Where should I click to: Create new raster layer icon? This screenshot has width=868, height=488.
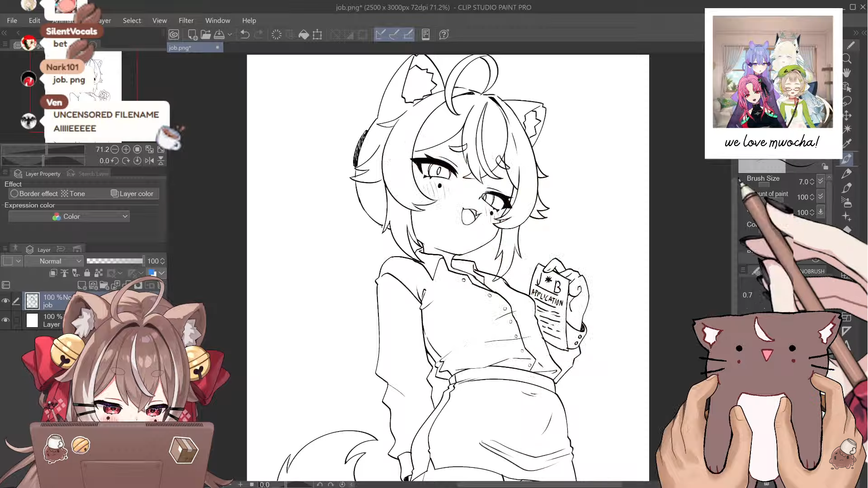coord(82,285)
